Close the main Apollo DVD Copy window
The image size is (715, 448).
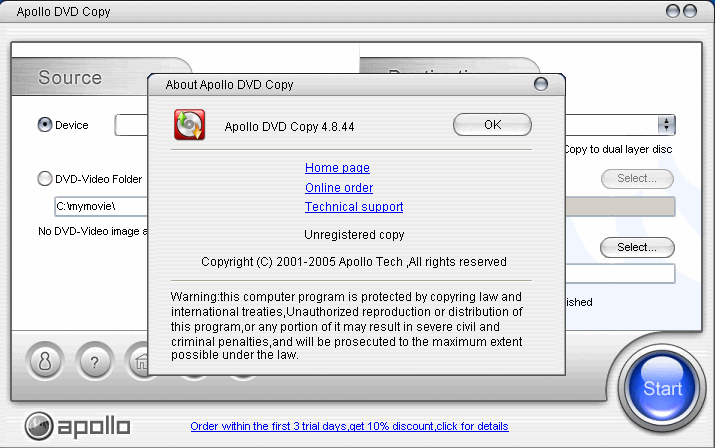click(x=690, y=10)
